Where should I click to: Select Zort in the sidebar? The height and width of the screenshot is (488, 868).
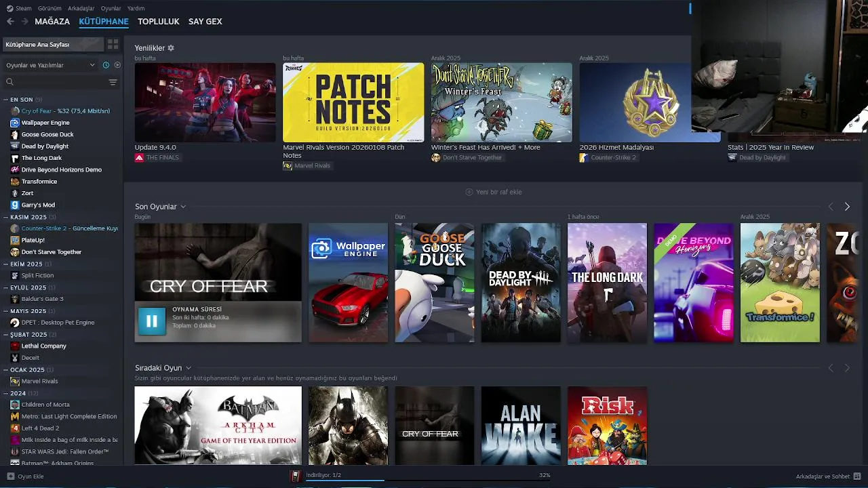27,193
